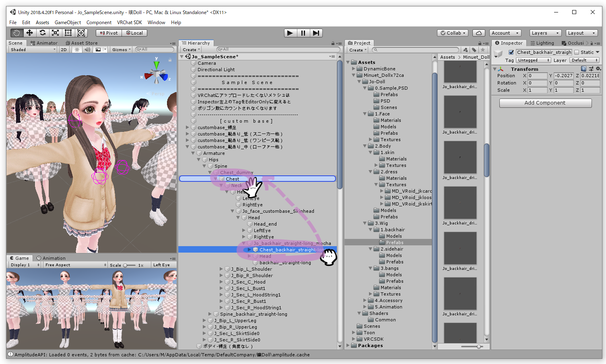Click the Pause button
Viewport: 606px width, 364px height.
(303, 33)
